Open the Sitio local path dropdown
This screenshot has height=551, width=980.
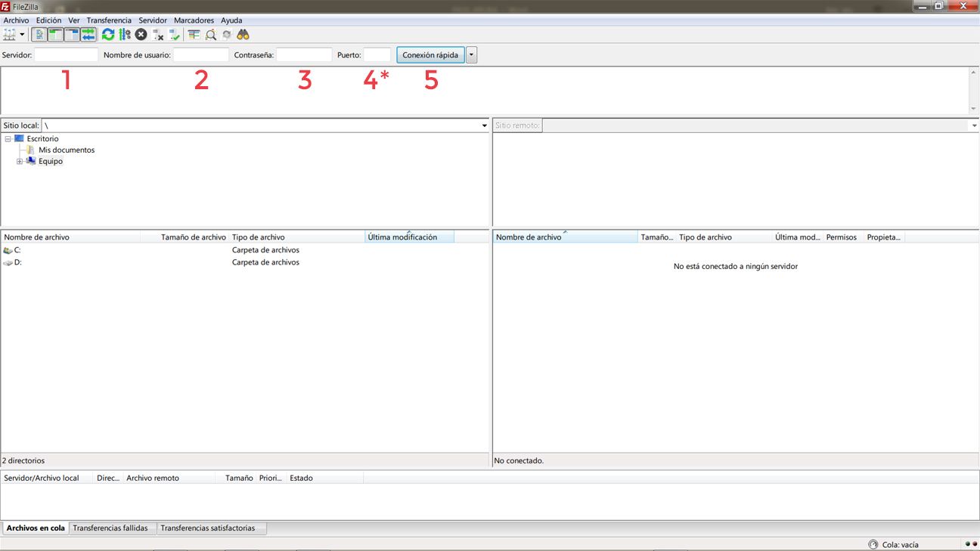pyautogui.click(x=485, y=125)
